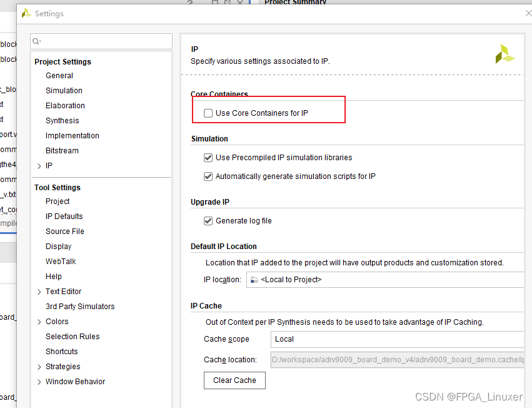Click the Project Summary tab behind dialog
The image size is (532, 408).
(x=295, y=2)
